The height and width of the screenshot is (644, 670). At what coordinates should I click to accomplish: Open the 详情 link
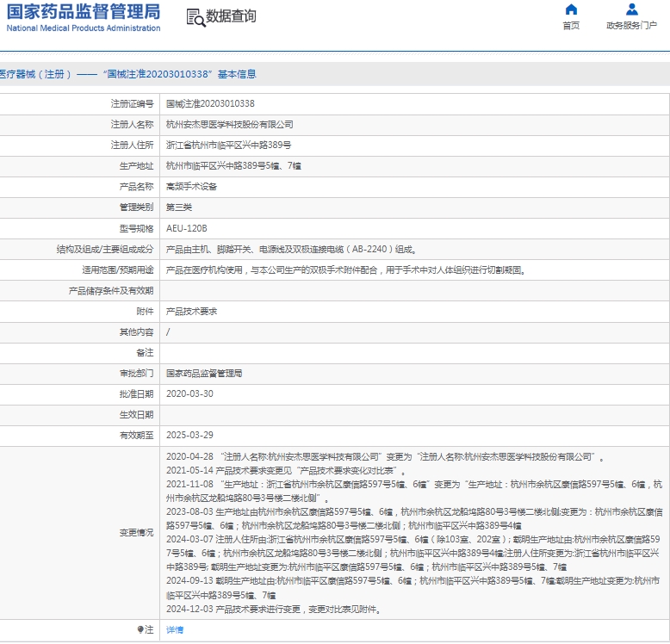(x=175, y=629)
